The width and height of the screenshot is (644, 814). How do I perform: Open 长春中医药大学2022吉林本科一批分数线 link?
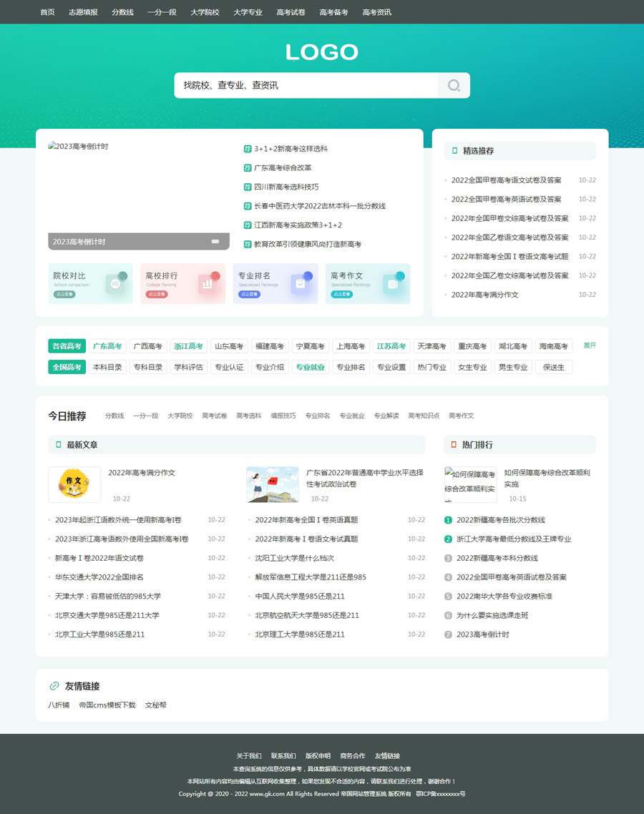(x=320, y=206)
